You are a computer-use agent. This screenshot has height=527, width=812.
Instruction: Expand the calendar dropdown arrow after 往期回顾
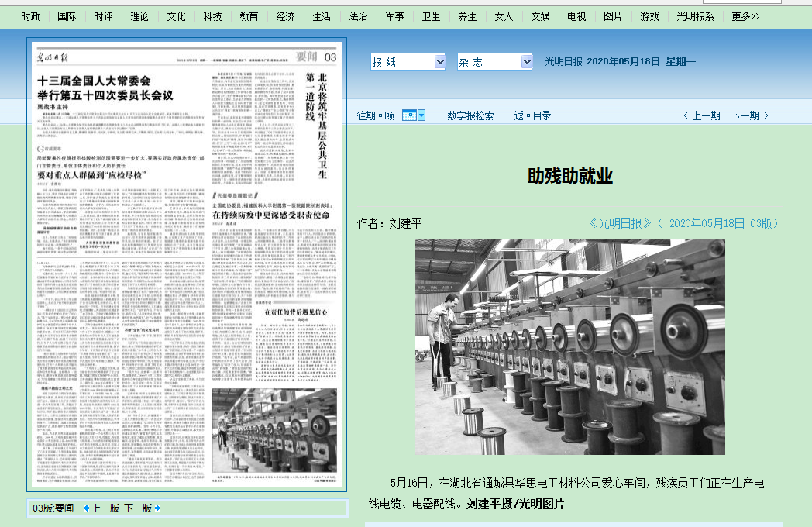(x=421, y=115)
